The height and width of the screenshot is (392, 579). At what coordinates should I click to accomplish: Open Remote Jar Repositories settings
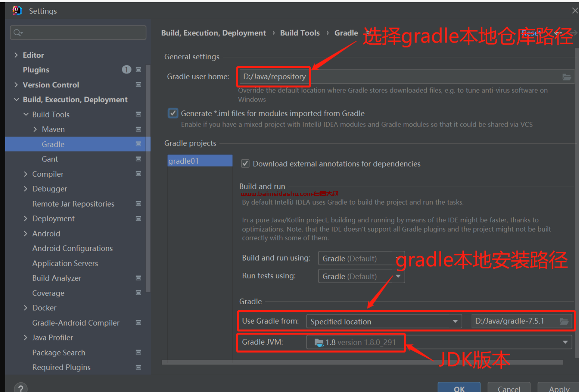click(73, 204)
